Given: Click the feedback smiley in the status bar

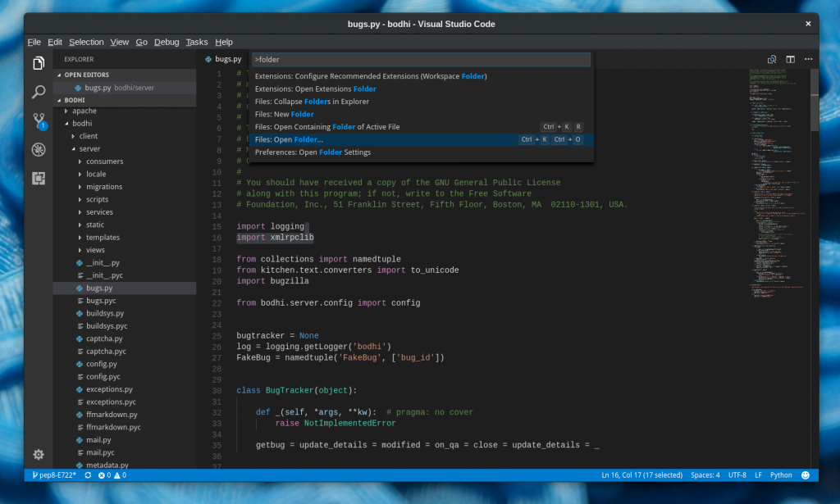Looking at the screenshot, I should coord(805,474).
